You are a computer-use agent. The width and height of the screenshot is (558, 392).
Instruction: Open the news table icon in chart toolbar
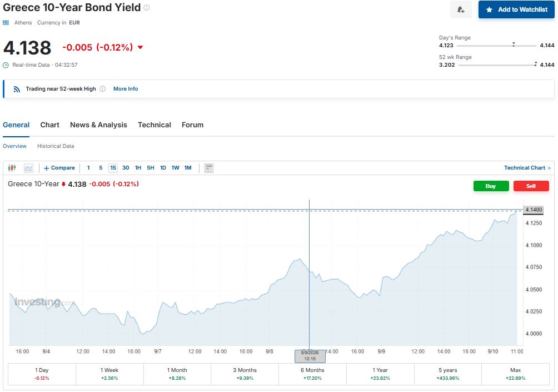pyautogui.click(x=209, y=168)
